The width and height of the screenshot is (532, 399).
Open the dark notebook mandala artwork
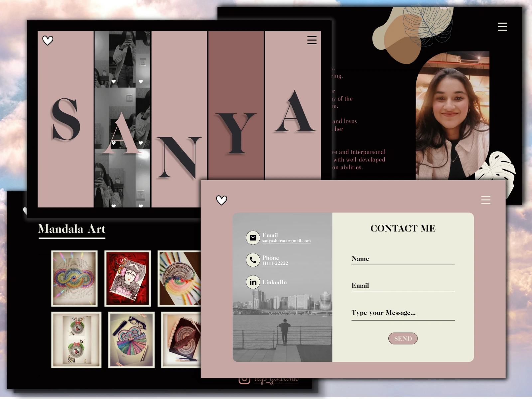click(181, 340)
